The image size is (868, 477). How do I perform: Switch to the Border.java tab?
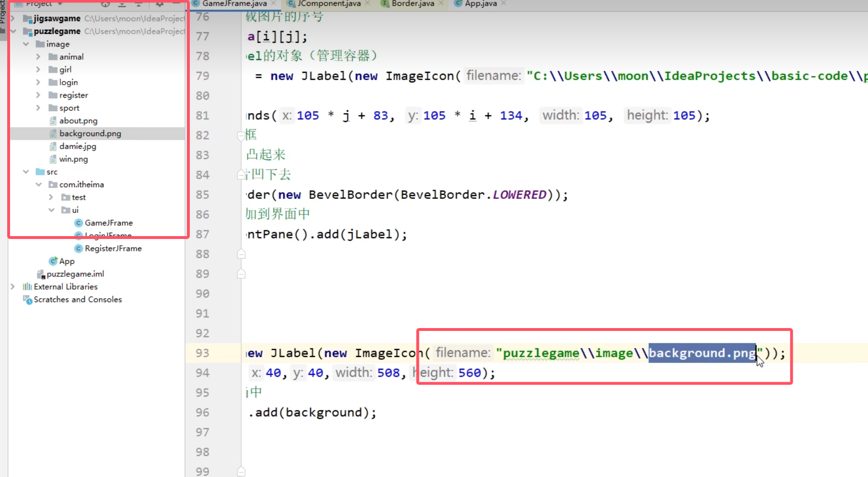tap(412, 4)
